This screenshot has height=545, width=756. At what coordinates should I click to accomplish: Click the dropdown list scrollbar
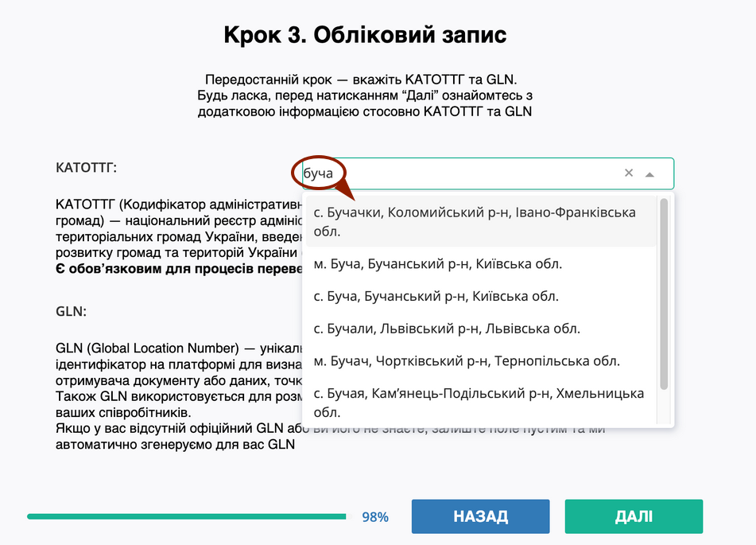[x=664, y=294]
